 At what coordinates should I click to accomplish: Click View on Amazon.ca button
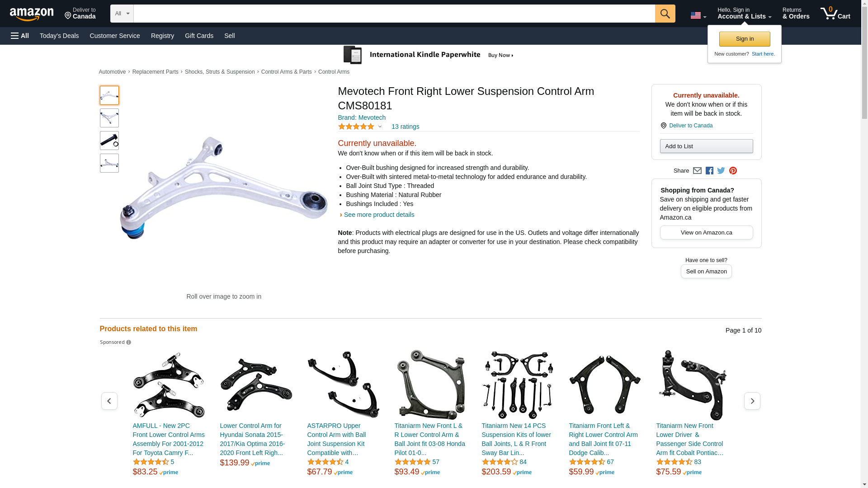[x=706, y=233]
